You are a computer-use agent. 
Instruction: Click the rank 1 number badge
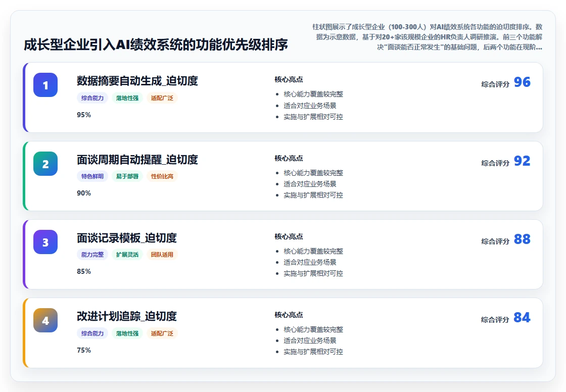coord(45,85)
